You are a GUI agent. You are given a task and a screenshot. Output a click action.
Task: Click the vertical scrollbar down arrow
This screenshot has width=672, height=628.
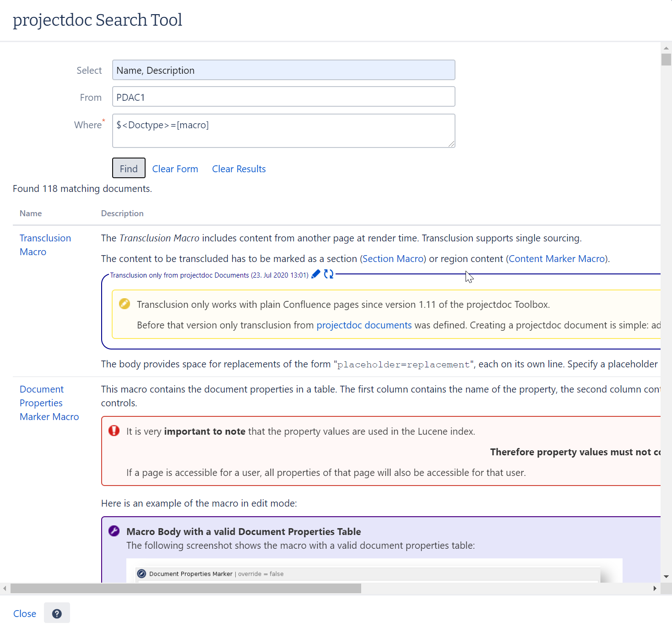coord(666,577)
